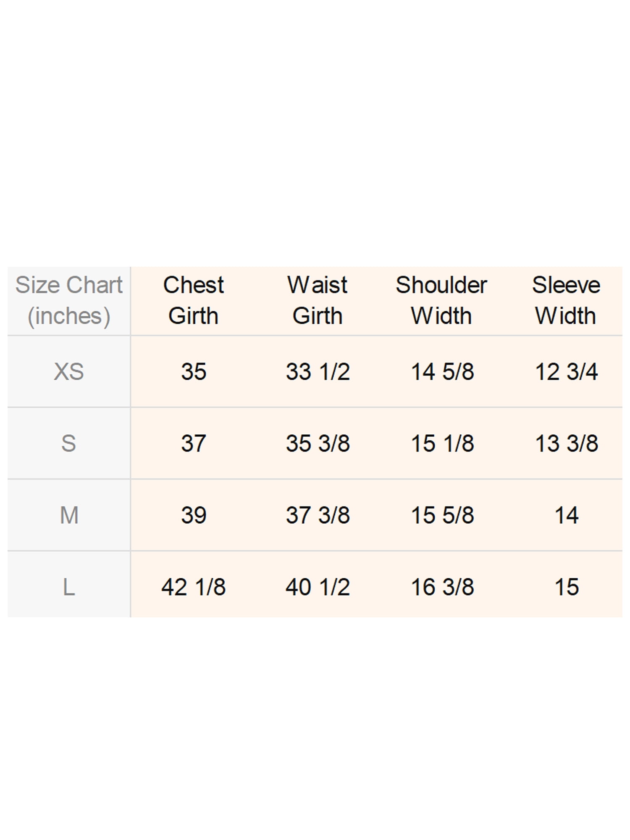
Task: Click the S sleeve width 13 3/8
Action: pos(567,444)
